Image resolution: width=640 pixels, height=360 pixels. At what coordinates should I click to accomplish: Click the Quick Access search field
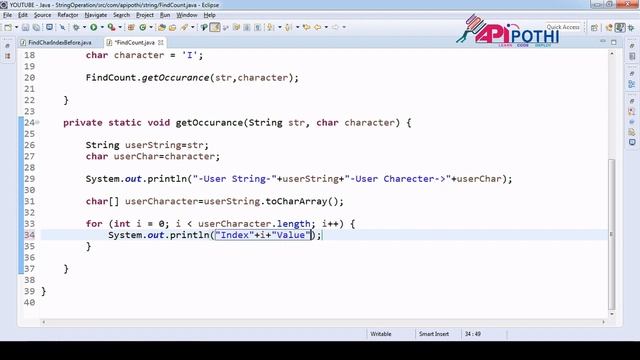click(563, 27)
